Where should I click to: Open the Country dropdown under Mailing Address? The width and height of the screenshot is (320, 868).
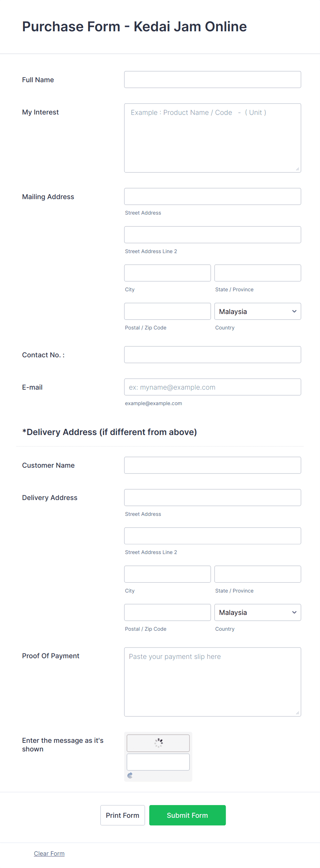coord(257,311)
